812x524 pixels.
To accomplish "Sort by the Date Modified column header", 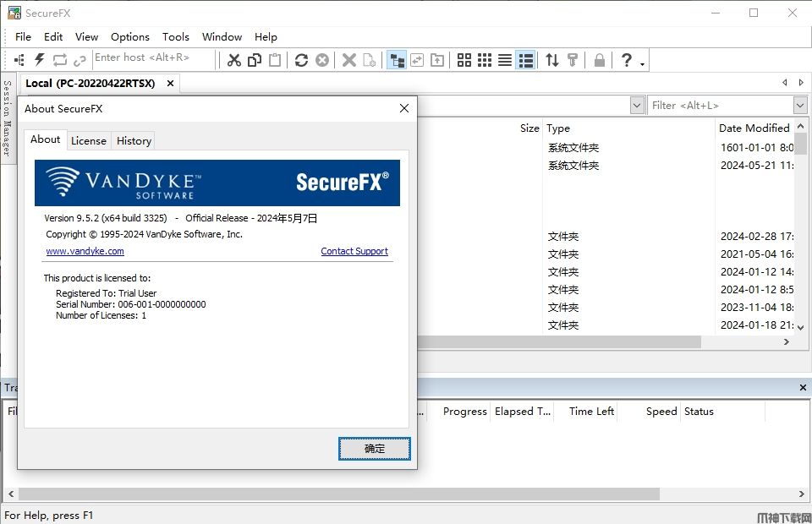I will coord(754,128).
